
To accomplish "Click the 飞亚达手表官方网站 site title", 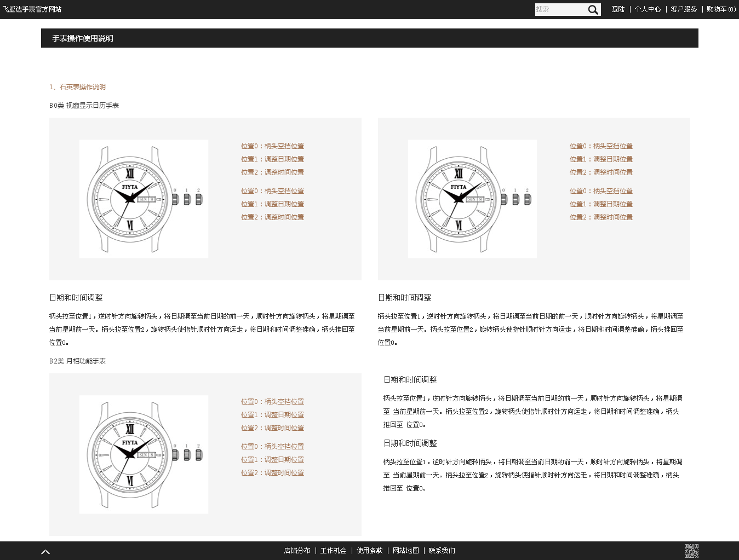I will 32,9.
